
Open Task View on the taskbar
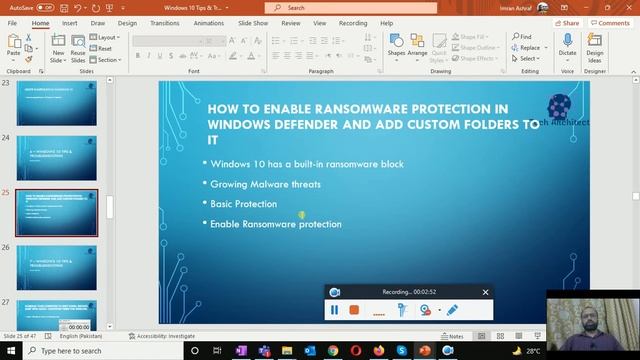coord(217,351)
